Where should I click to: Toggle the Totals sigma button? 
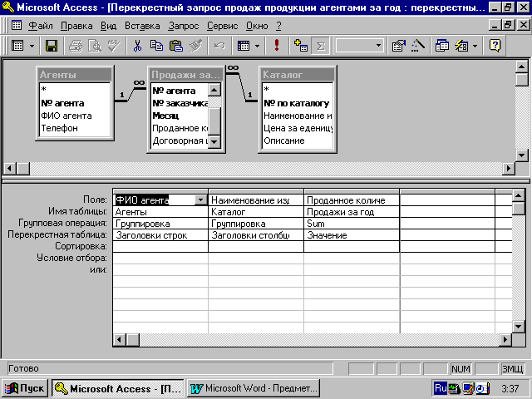320,46
